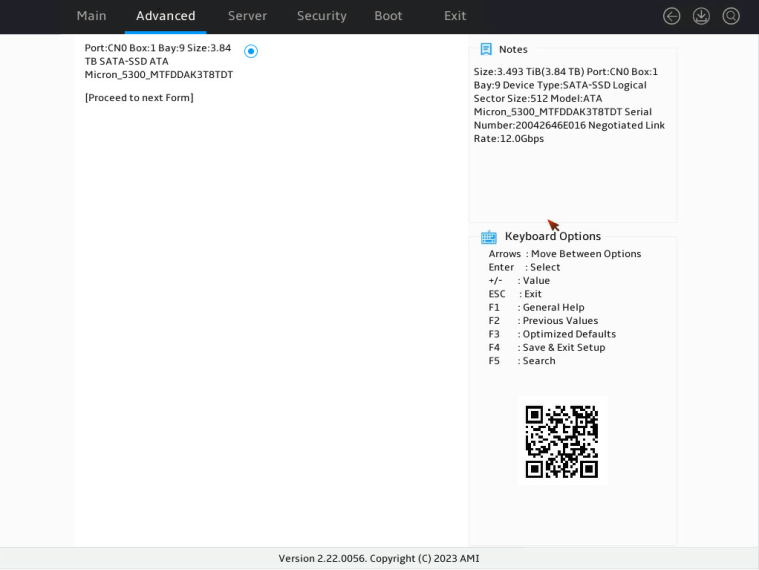The height and width of the screenshot is (570, 759).
Task: Click the Keyboard Options keyboard icon
Action: click(x=489, y=237)
